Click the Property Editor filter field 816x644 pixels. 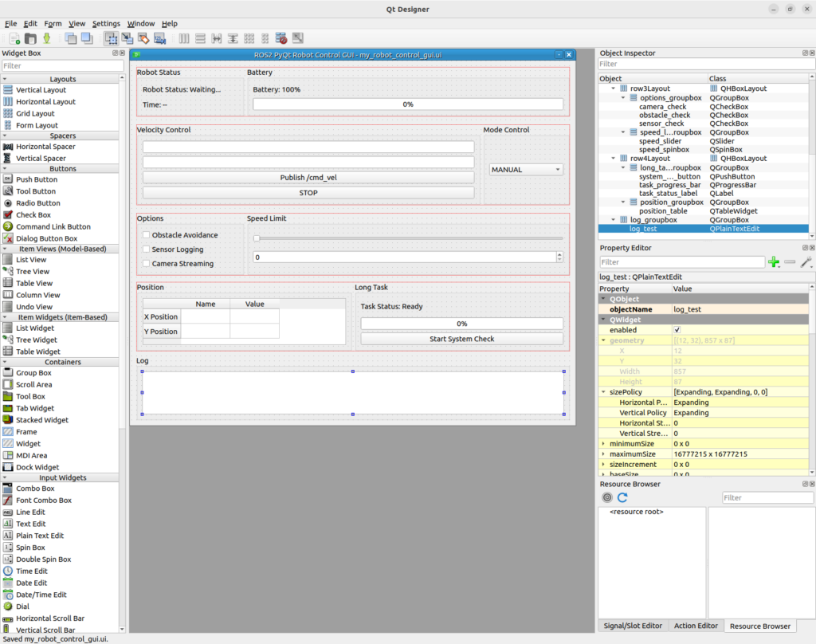[682, 262]
